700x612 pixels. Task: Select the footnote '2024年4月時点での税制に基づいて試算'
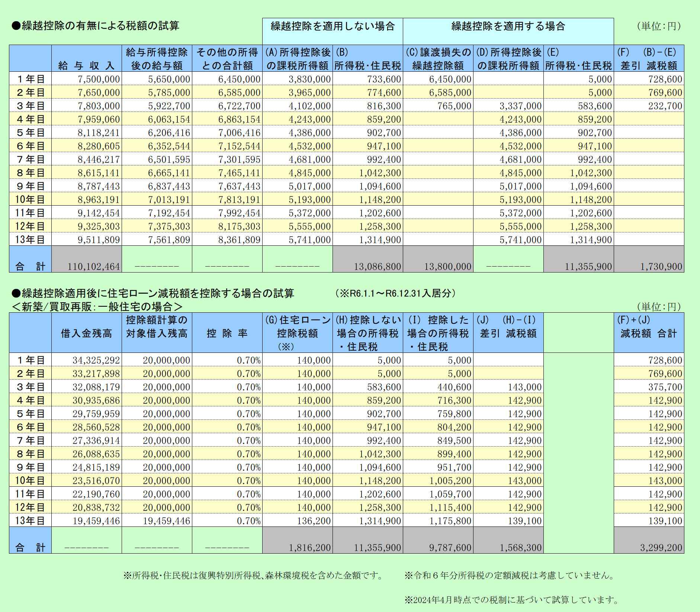coord(513,600)
